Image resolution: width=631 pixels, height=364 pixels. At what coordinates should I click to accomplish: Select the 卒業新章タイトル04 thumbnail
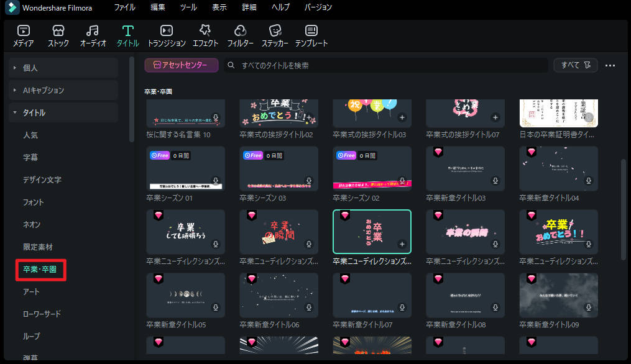[x=558, y=168]
